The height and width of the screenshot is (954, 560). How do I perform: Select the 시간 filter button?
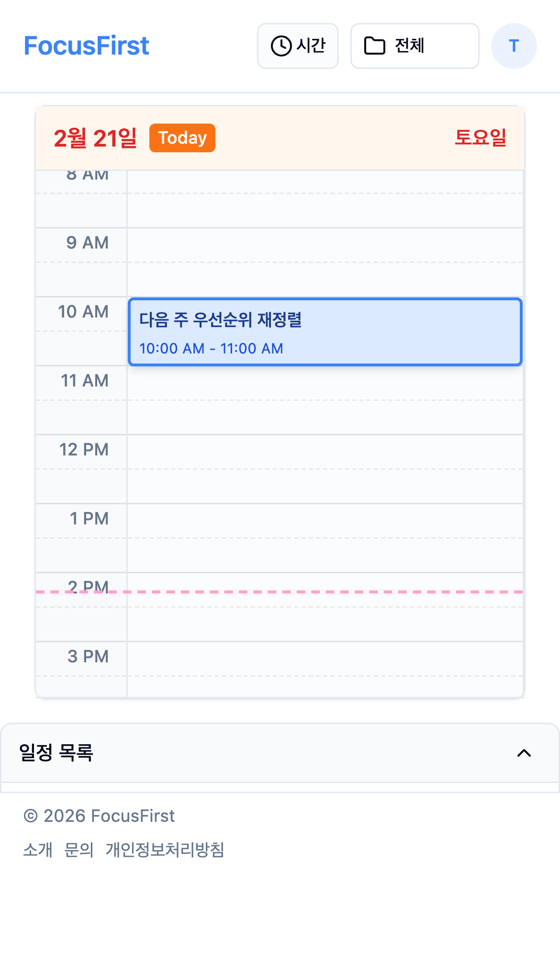(x=298, y=45)
